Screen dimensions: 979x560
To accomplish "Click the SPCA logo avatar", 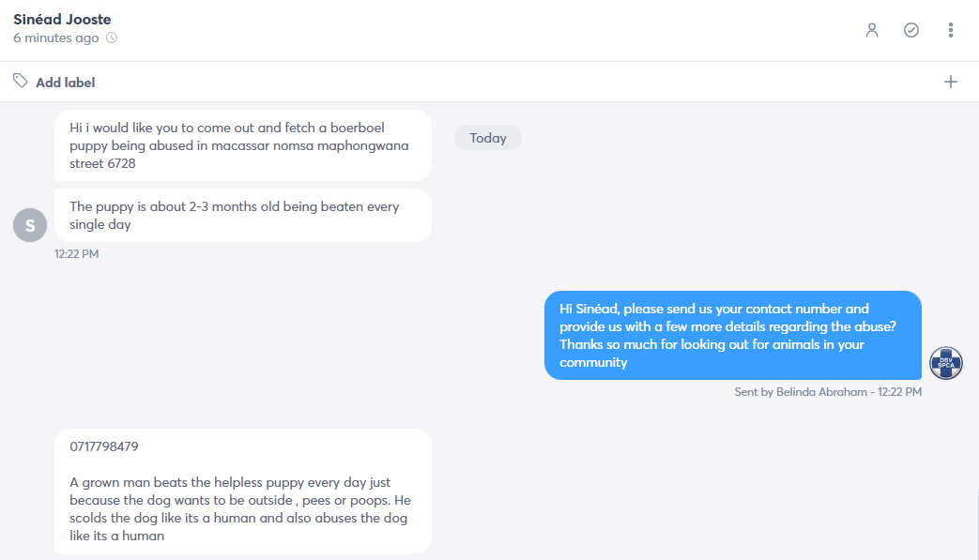I will [946, 363].
